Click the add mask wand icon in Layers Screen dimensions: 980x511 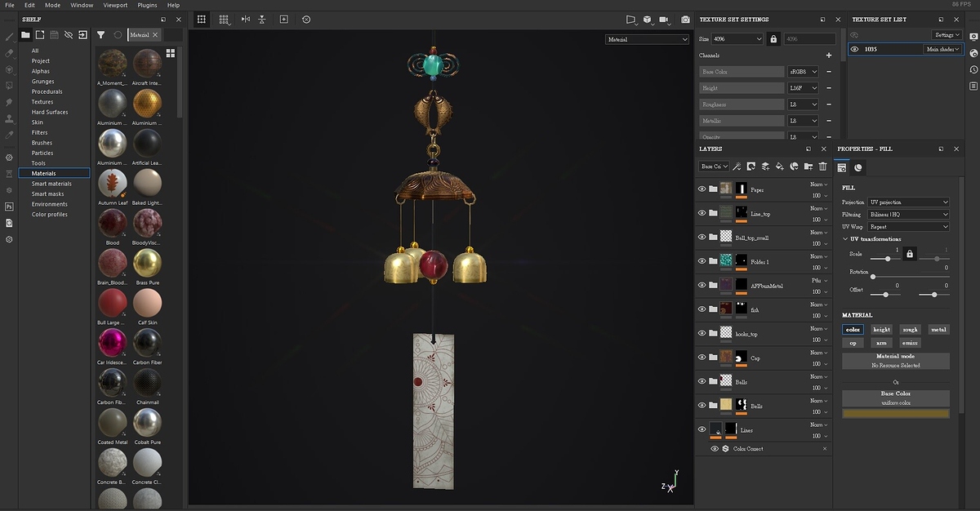[737, 167]
